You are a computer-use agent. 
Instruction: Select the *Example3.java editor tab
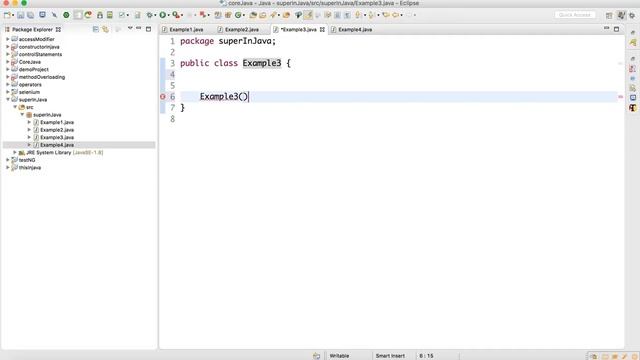pyautogui.click(x=298, y=29)
